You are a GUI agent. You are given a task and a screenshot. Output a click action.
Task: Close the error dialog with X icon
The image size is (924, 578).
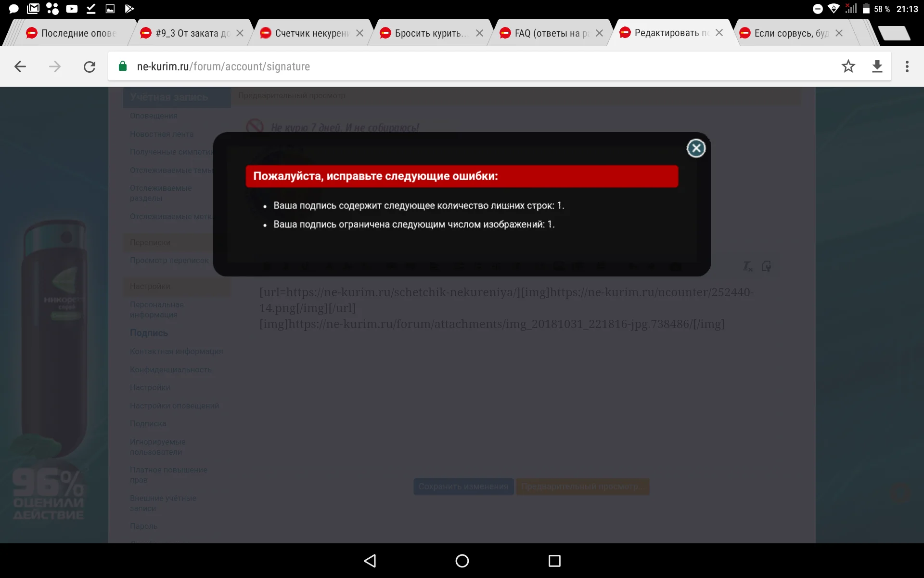(x=696, y=148)
